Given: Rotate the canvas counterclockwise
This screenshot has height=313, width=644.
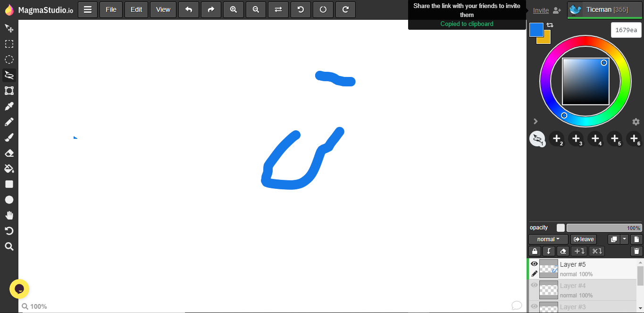Looking at the screenshot, I should coord(301,9).
